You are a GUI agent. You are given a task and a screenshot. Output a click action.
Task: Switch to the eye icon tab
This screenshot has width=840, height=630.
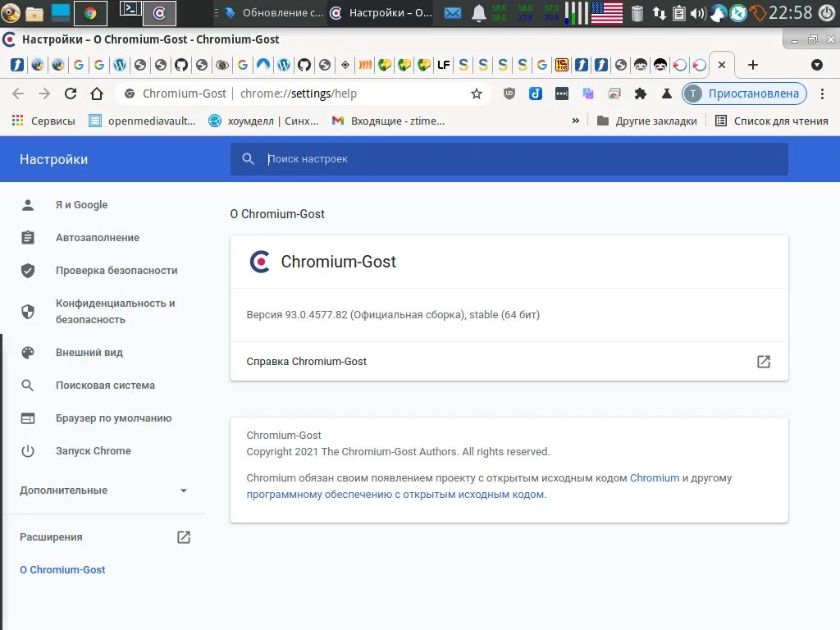[x=221, y=65]
